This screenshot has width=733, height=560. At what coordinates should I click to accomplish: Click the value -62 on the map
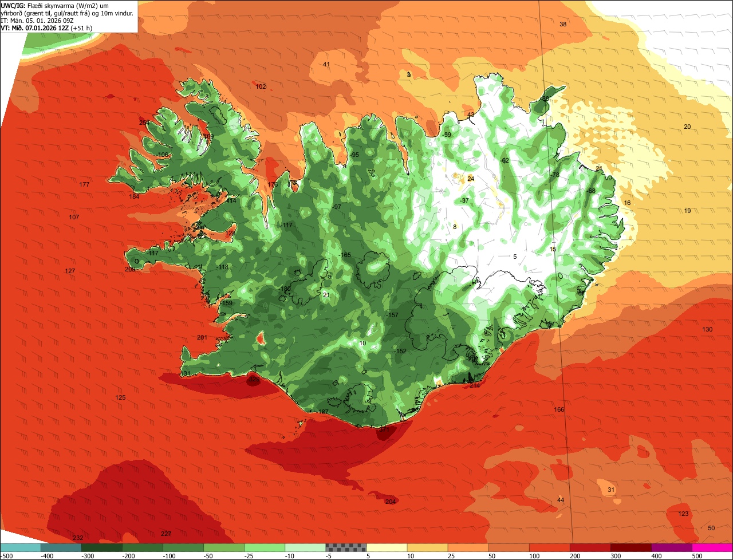(505, 160)
